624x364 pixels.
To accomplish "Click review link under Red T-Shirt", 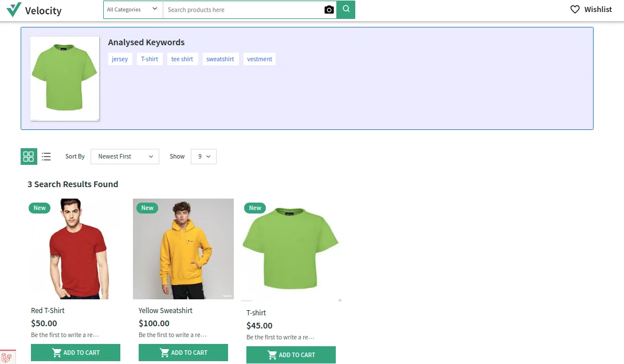I will tap(65, 335).
